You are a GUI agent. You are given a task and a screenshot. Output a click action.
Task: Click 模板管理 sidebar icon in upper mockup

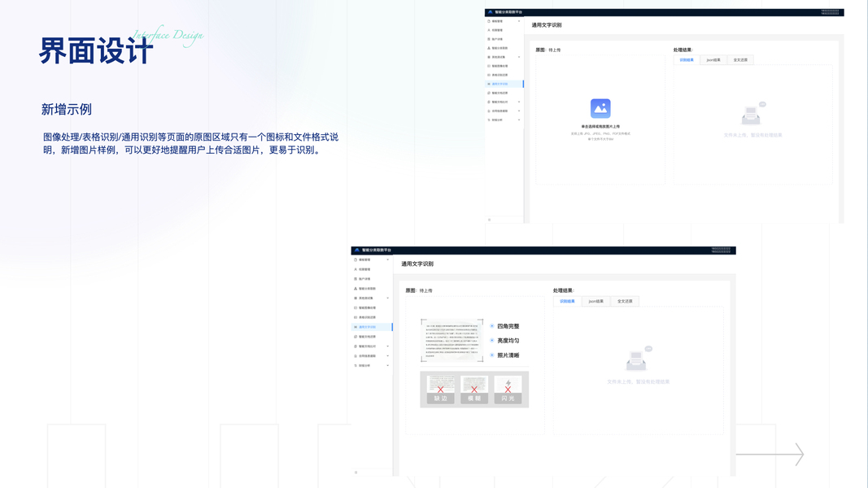tap(489, 21)
